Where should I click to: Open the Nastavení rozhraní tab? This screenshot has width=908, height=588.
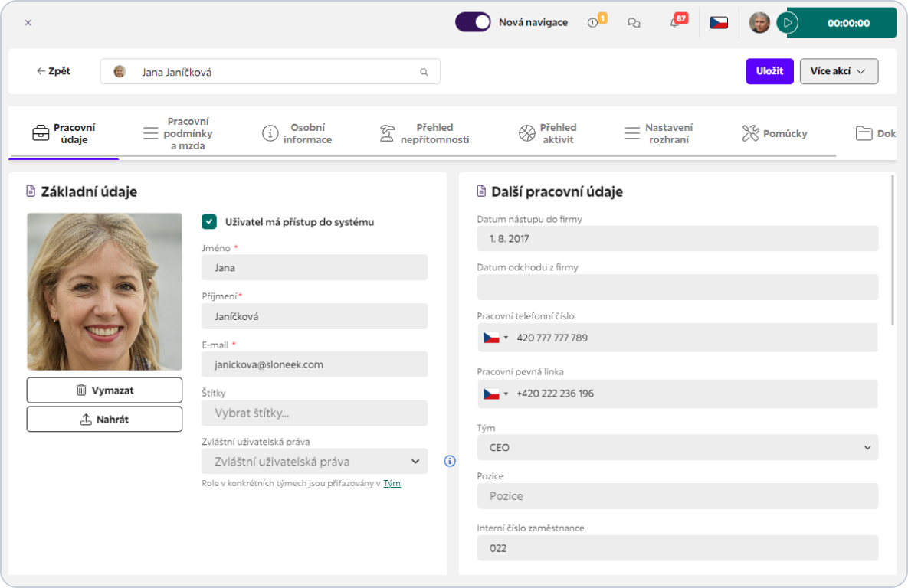pyautogui.click(x=659, y=133)
